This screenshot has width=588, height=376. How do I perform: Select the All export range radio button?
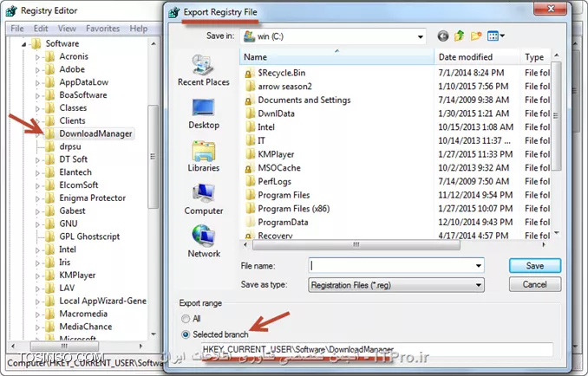(186, 319)
